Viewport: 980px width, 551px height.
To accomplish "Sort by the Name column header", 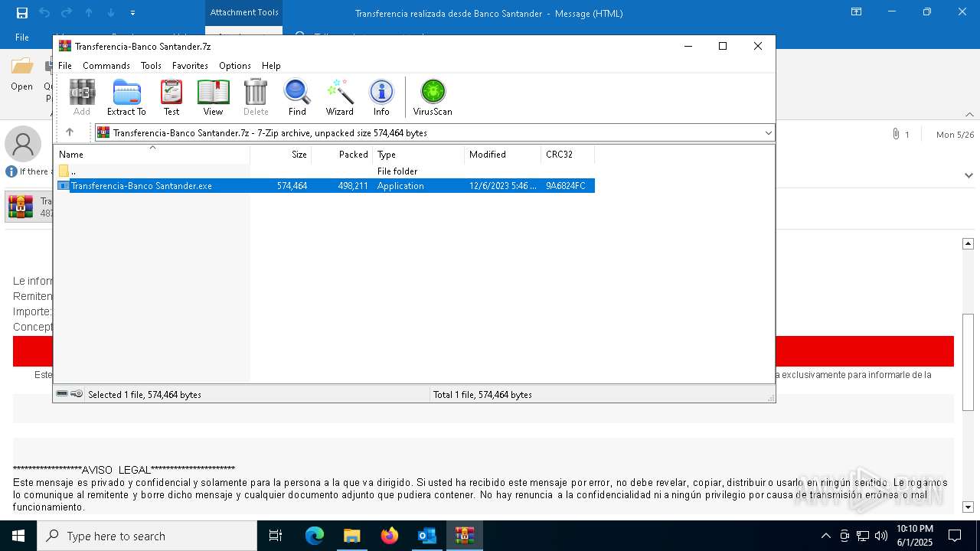I will (x=152, y=155).
